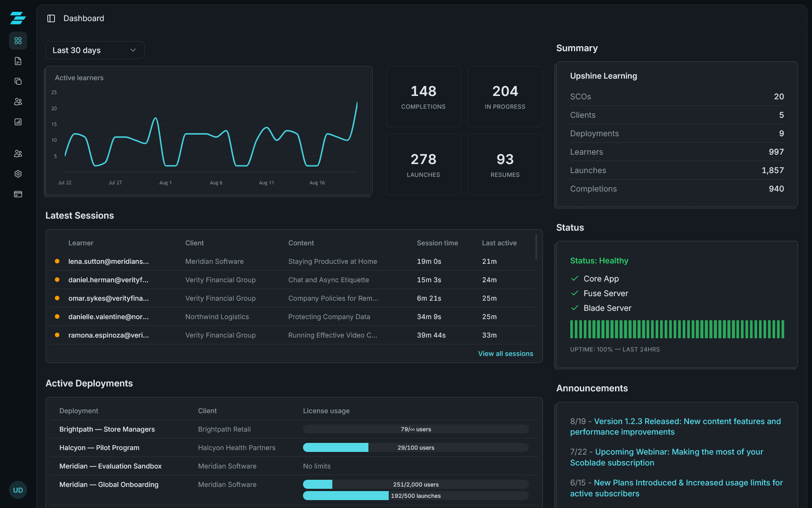Image resolution: width=812 pixels, height=508 pixels.
Task: Open Brightpath — Store Managers deployment
Action: [x=107, y=429]
